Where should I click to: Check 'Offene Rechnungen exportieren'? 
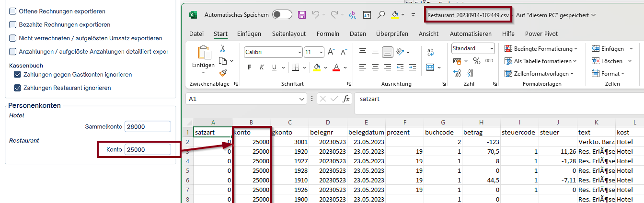tap(13, 11)
